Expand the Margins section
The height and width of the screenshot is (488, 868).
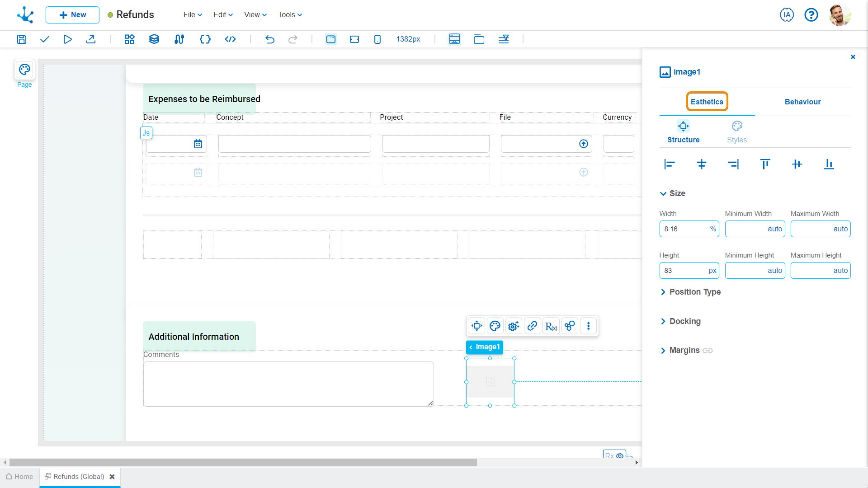(x=663, y=350)
